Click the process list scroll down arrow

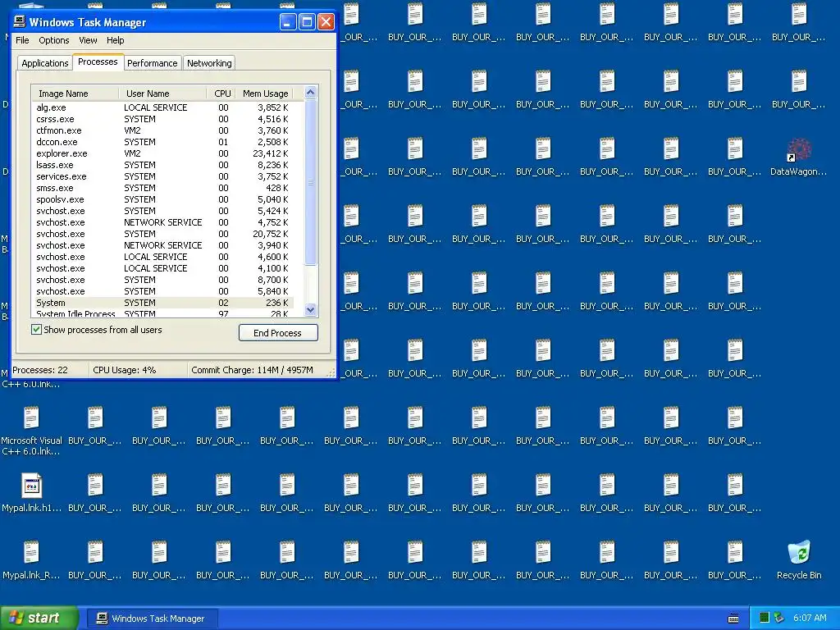[x=310, y=309]
